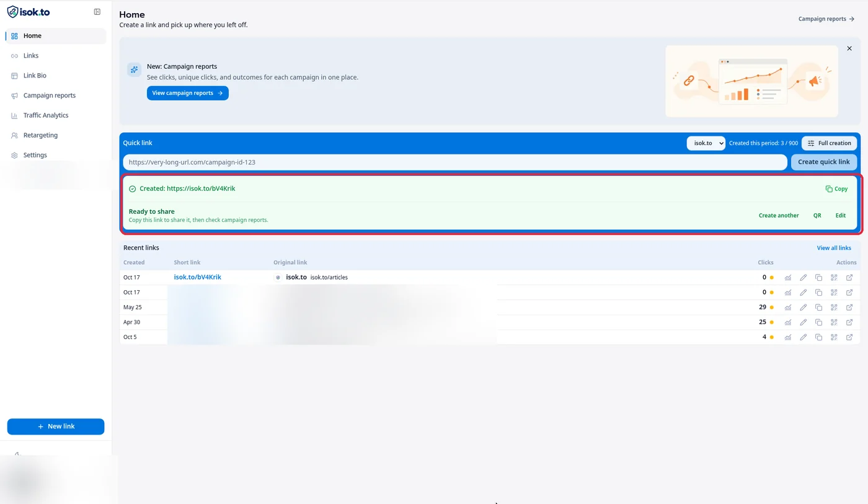Open analytics for the isok.to/bV4Krik row

pyautogui.click(x=788, y=278)
